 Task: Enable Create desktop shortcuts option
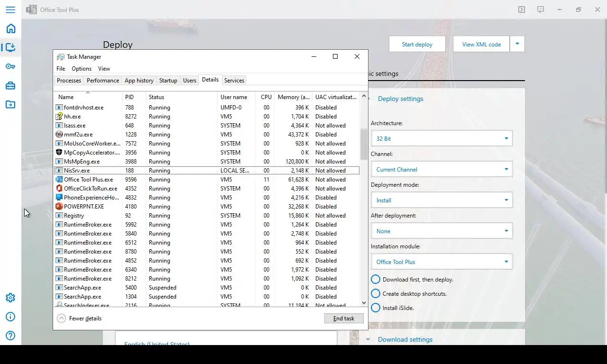click(376, 293)
